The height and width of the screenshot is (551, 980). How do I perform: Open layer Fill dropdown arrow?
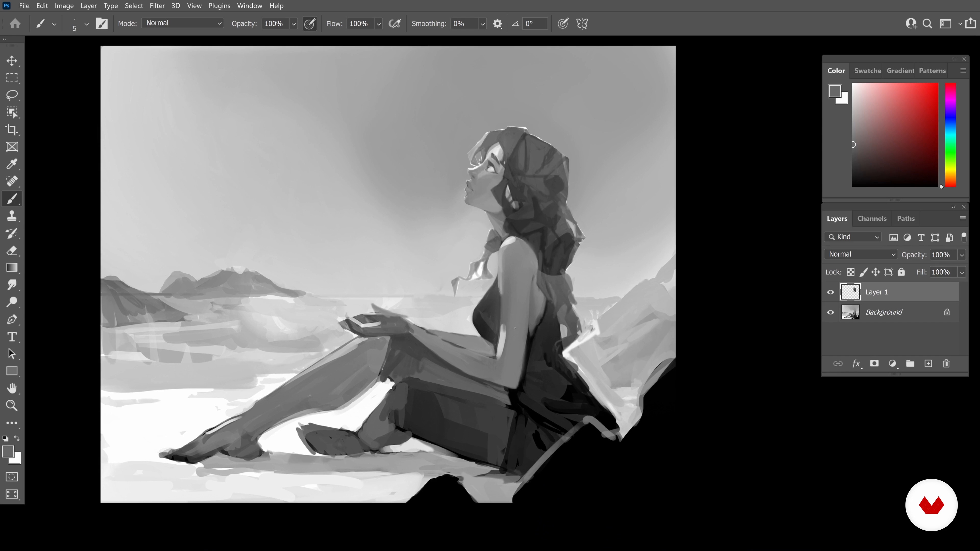pos(962,272)
